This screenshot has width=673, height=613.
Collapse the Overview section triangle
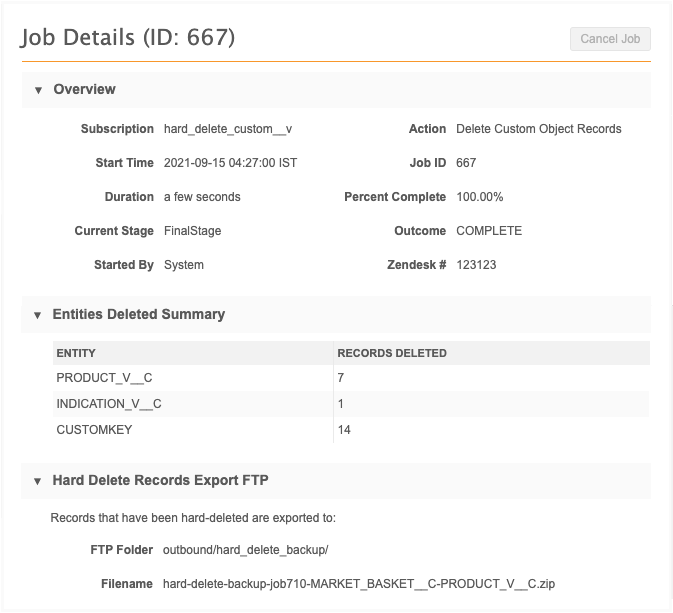point(38,90)
